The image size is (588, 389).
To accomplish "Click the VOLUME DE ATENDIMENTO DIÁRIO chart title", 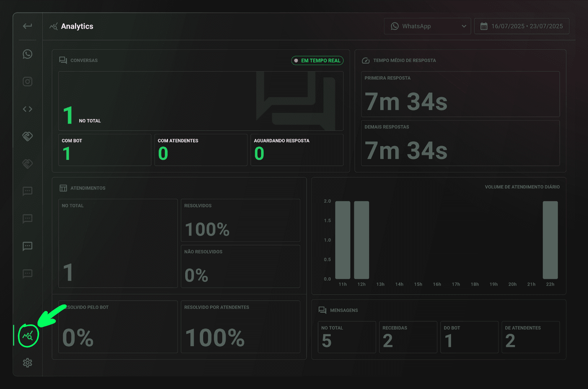I will click(x=522, y=187).
